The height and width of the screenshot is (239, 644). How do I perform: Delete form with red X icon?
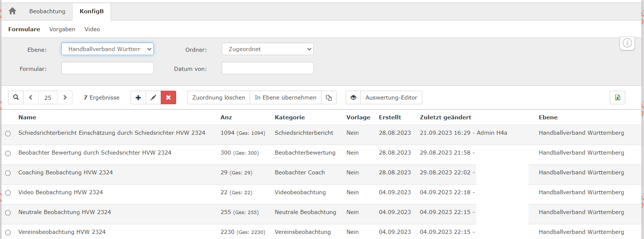(x=168, y=97)
